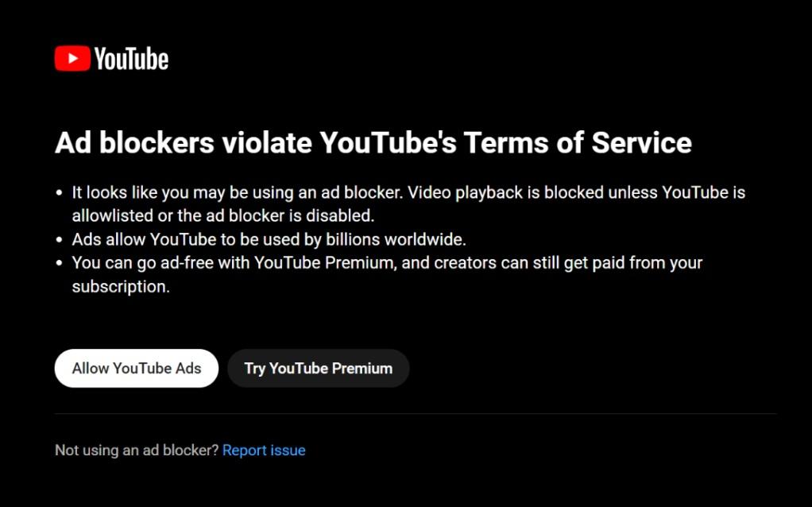
Task: Enable ads by pressing Allow YouTube Ads
Action: click(x=136, y=368)
